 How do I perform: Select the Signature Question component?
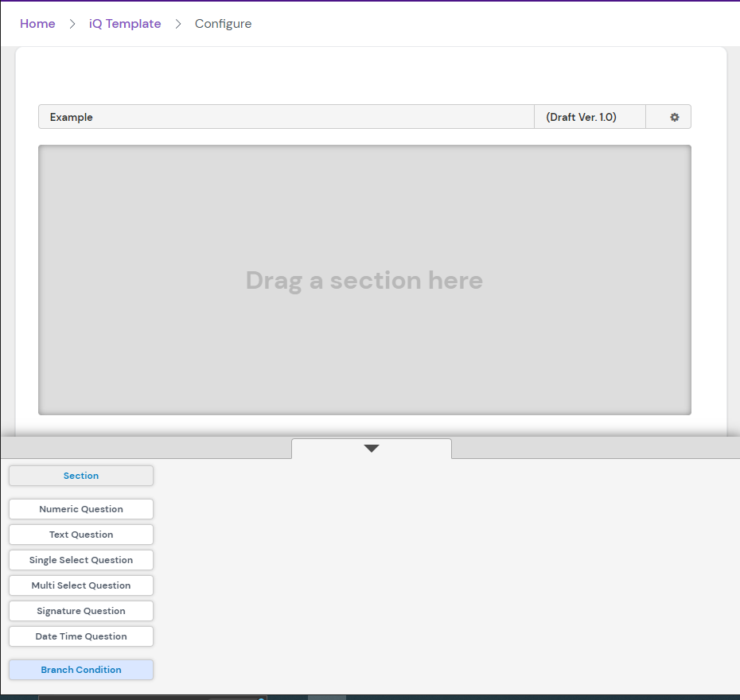[80, 610]
